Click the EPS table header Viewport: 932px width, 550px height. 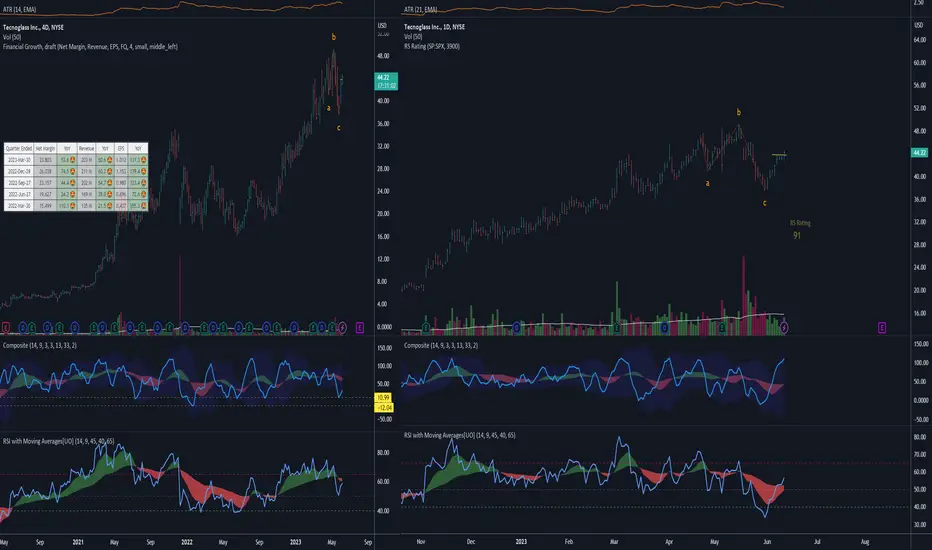click(x=121, y=148)
